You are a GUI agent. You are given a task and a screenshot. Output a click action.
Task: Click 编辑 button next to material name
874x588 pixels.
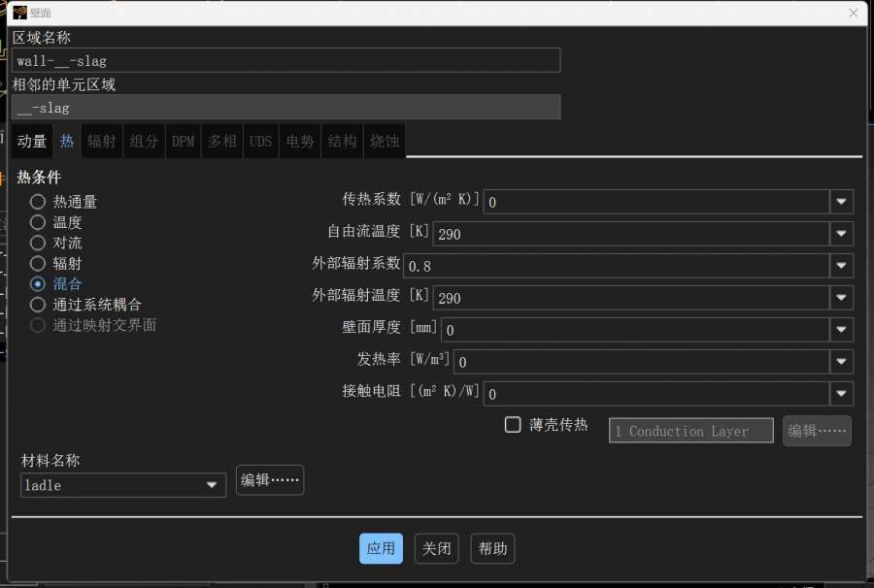point(270,480)
